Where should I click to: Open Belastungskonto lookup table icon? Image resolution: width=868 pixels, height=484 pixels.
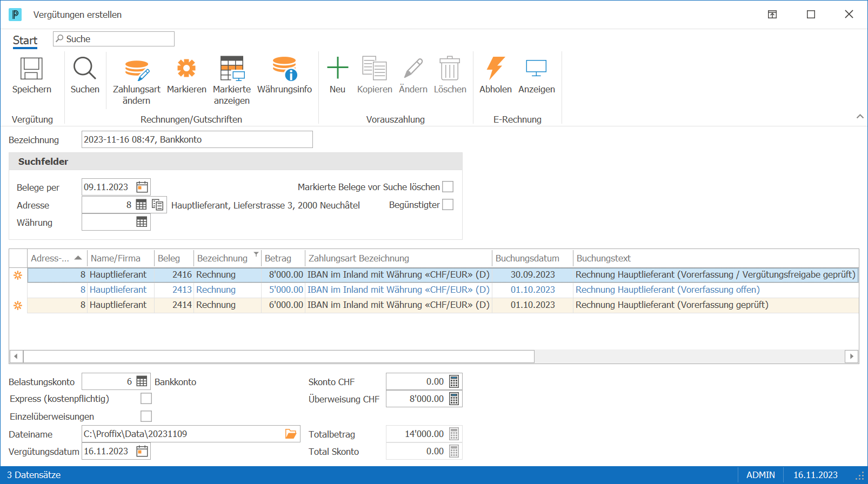click(x=142, y=381)
